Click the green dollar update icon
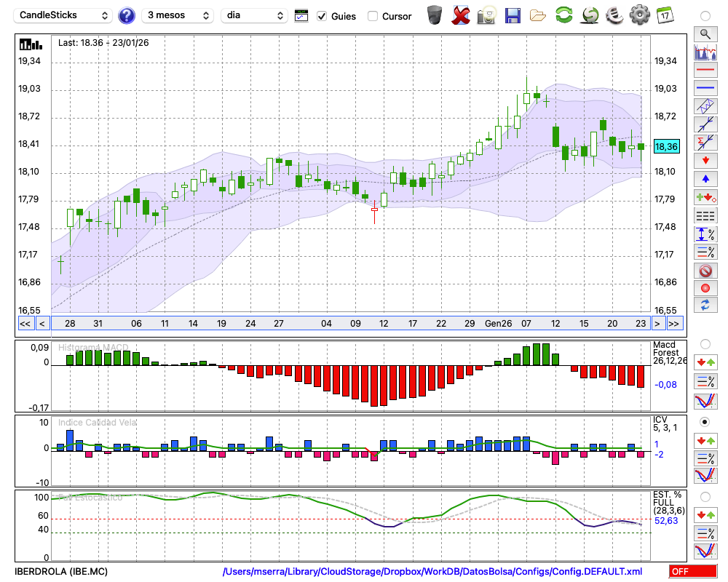This screenshot has width=728, height=582. click(590, 15)
